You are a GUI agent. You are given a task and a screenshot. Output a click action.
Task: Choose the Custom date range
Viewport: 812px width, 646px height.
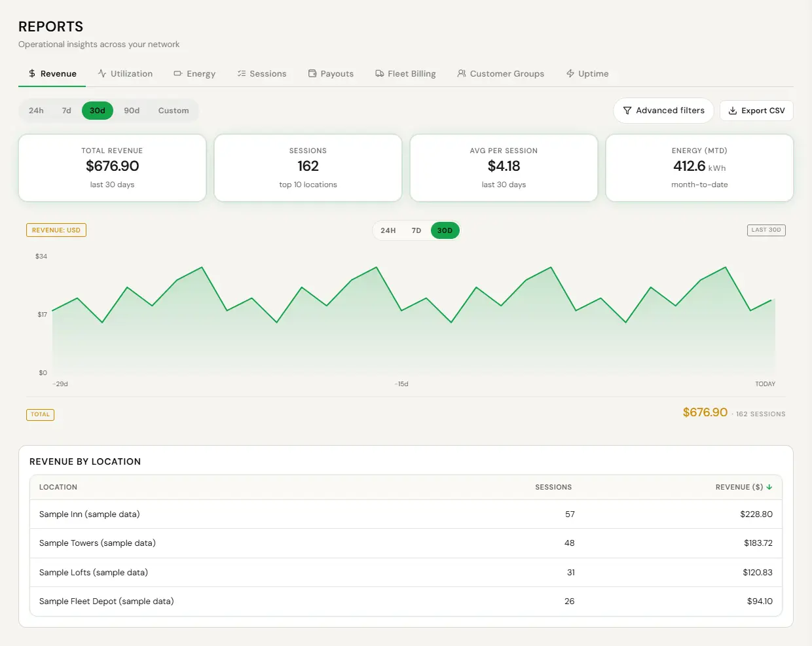[174, 111]
